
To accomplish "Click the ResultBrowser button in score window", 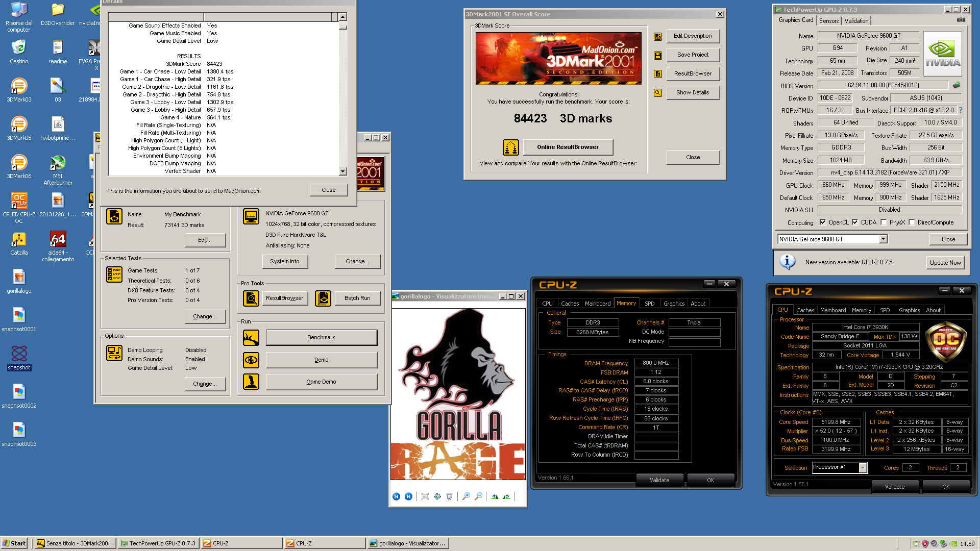I will point(693,74).
